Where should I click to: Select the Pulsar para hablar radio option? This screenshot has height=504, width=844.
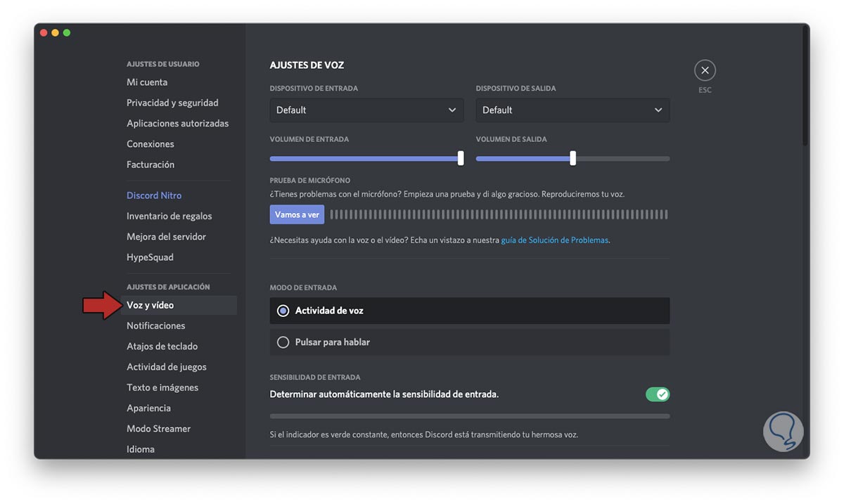[x=283, y=342]
